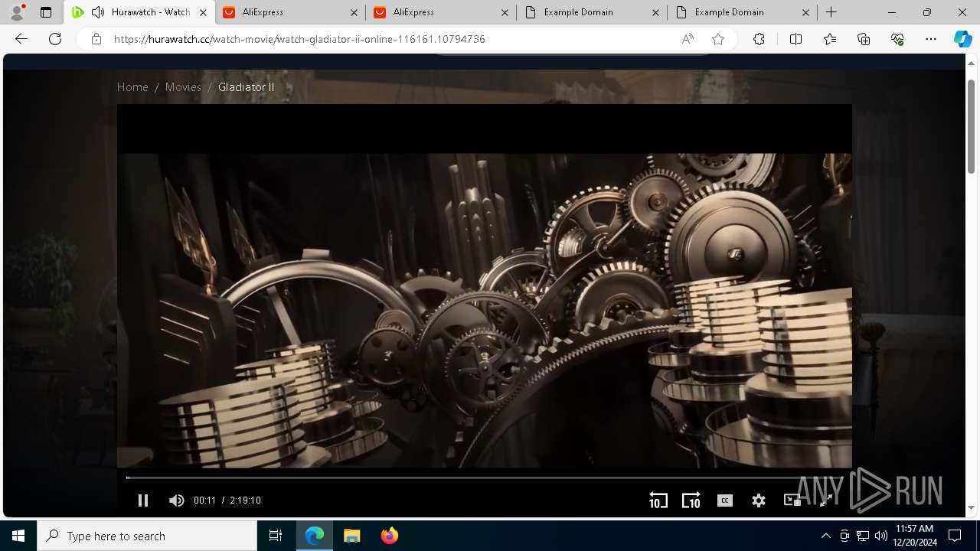
Task: Open Task View on taskbar
Action: pos(276,536)
